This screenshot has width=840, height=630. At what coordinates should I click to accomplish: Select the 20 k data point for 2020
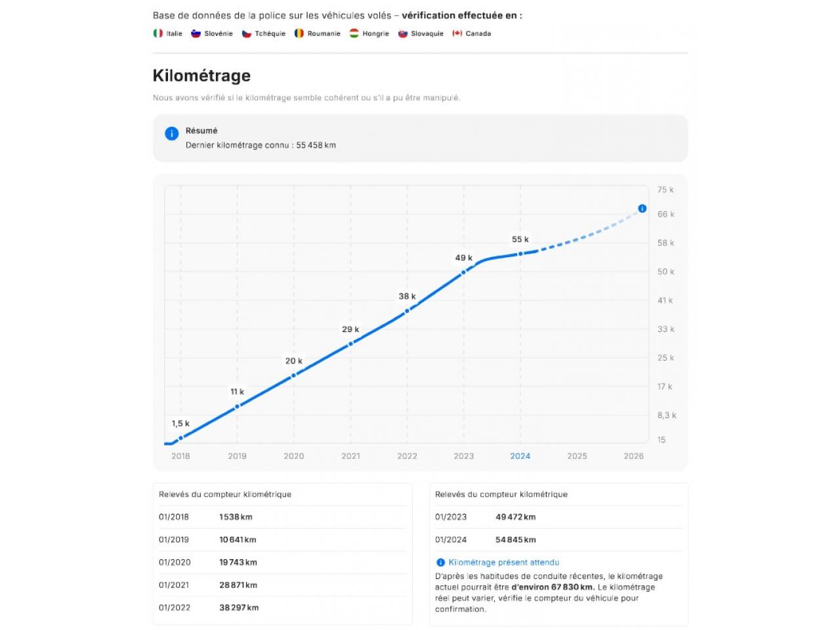pyautogui.click(x=294, y=375)
